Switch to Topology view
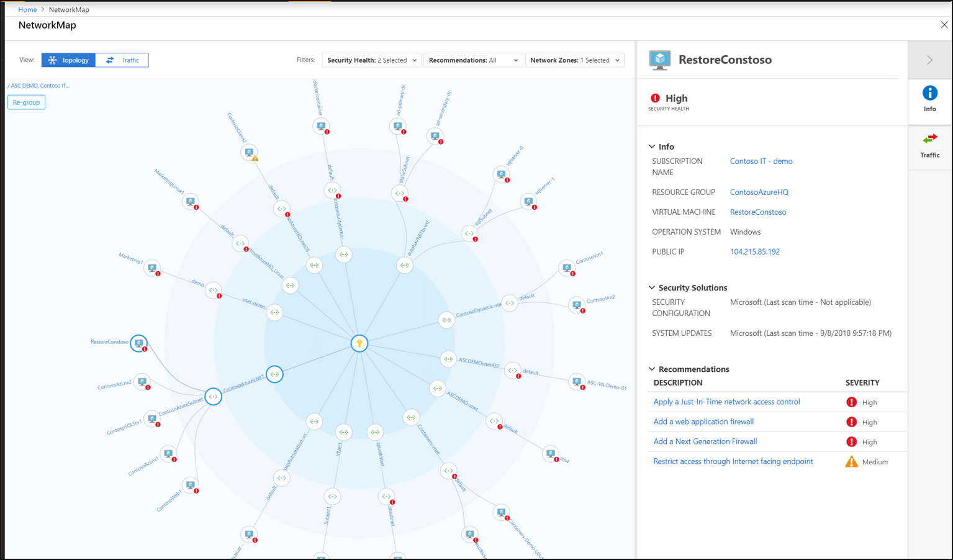The image size is (953, 560). point(68,60)
